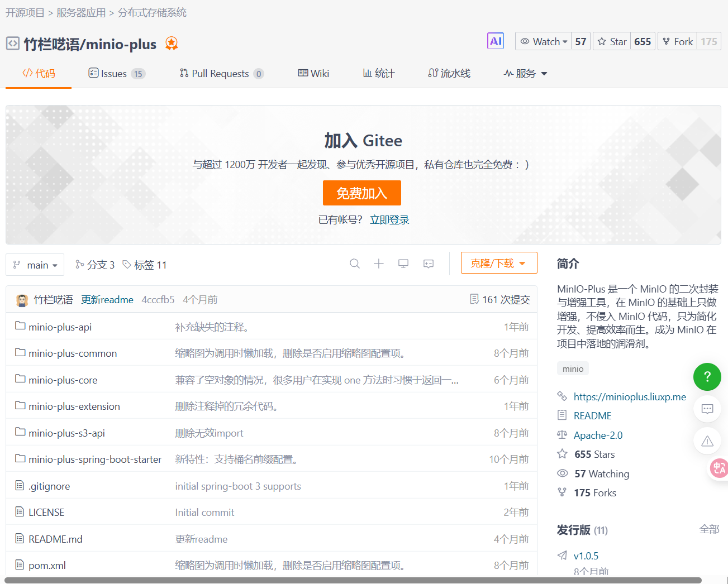728x584 pixels.
Task: Click the warning triangle report icon
Action: pos(707,441)
